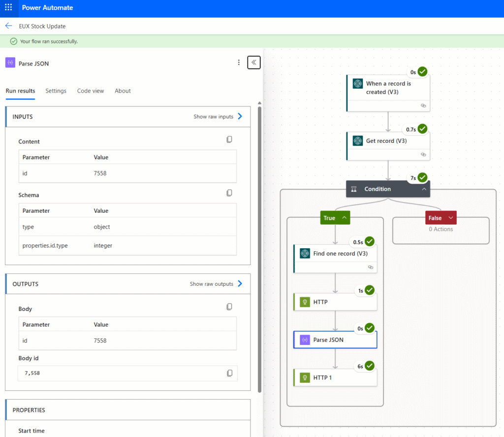Click the Body id output value field
Screen dimensions: 504x437
[x=127, y=373]
